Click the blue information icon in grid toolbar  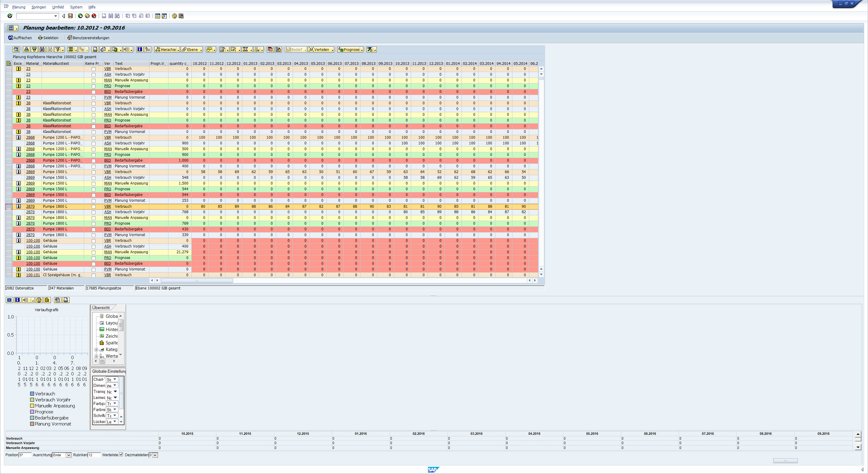140,49
